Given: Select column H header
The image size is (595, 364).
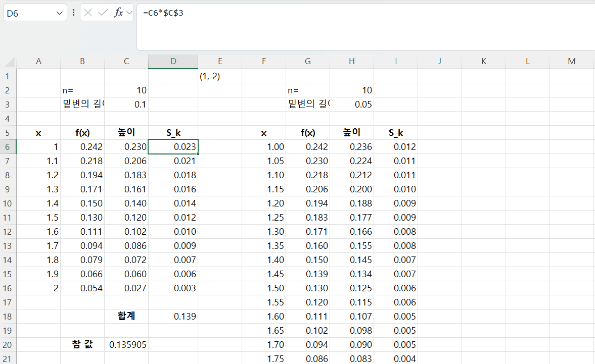Looking at the screenshot, I should point(352,62).
